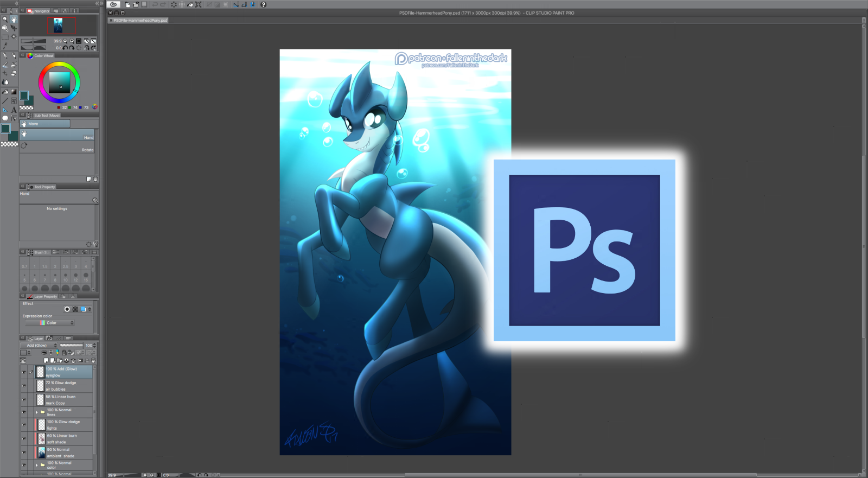Image resolution: width=868 pixels, height=478 pixels.
Task: Select the Zoom magnifier tool
Action: tap(5, 20)
